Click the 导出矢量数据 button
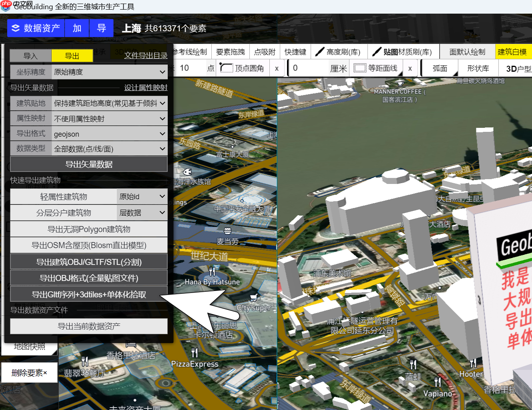The image size is (532, 410). click(x=88, y=164)
